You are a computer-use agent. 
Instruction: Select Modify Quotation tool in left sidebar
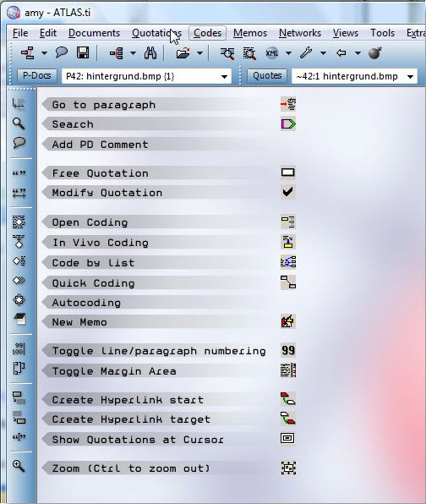(19, 193)
